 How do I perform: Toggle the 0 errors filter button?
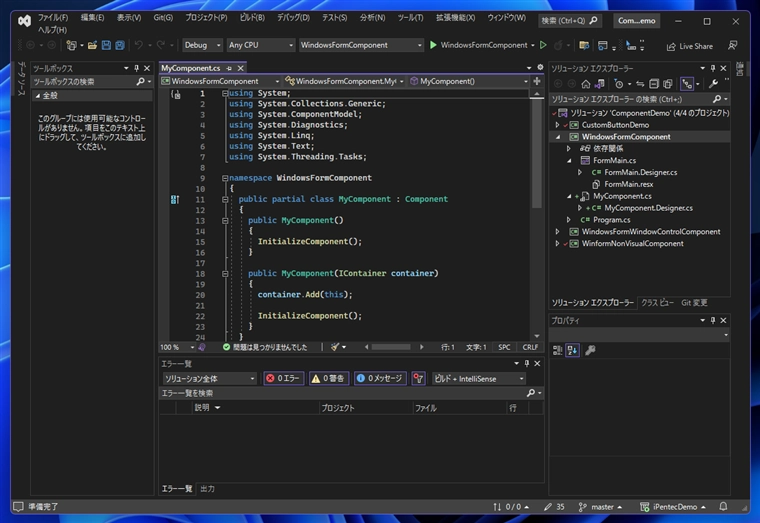click(284, 379)
